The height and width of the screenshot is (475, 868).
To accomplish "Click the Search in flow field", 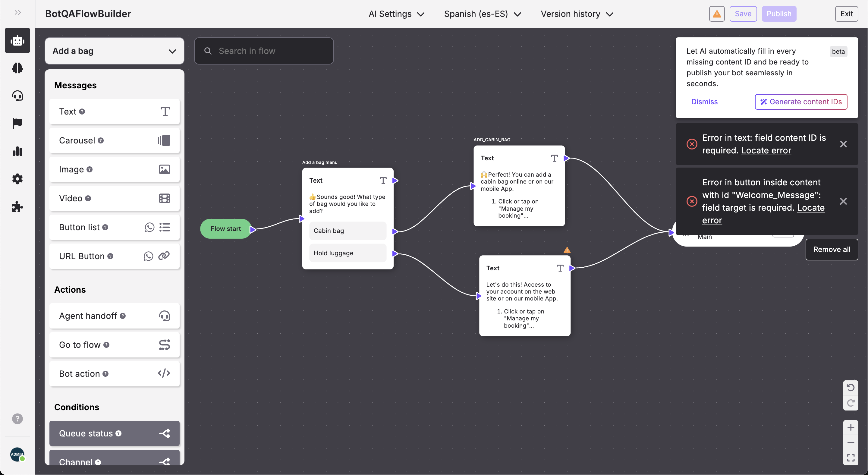I will click(x=264, y=51).
